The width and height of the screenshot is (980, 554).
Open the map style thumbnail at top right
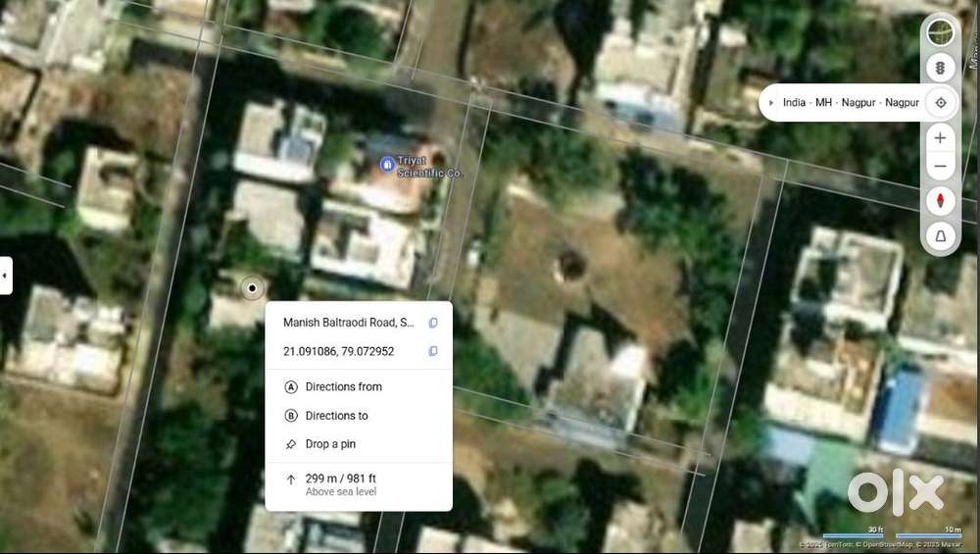(940, 32)
